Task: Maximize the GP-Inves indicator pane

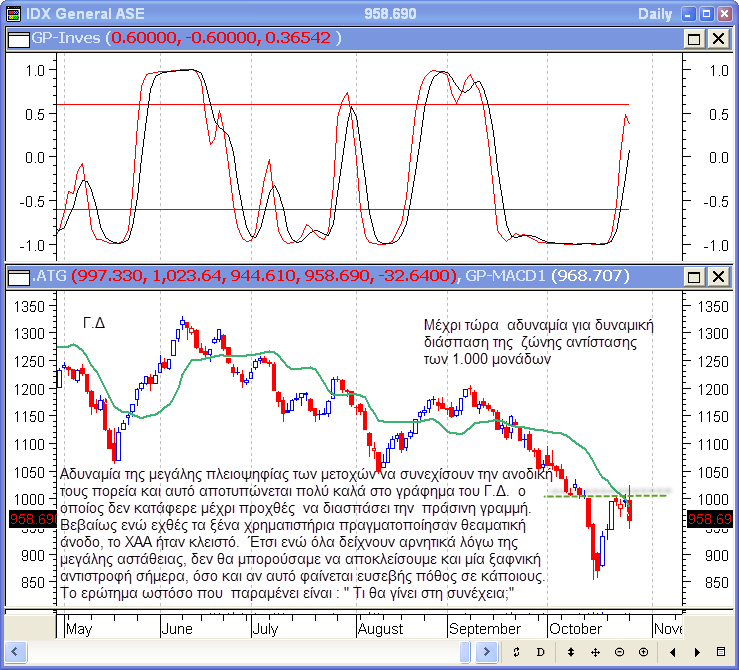Action: (x=695, y=38)
